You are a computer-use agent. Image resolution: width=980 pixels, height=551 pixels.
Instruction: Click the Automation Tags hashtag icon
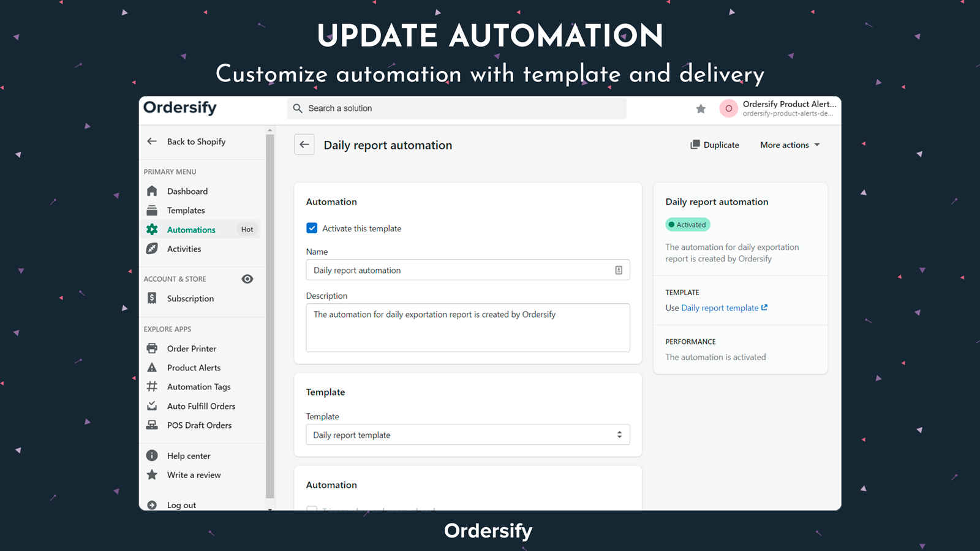152,386
